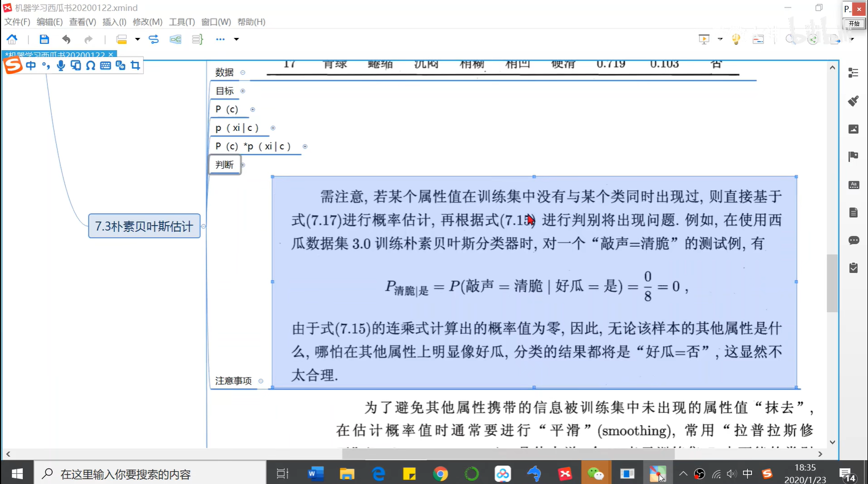Expand the 目标 topic branch
The width and height of the screenshot is (868, 484).
coord(243,91)
